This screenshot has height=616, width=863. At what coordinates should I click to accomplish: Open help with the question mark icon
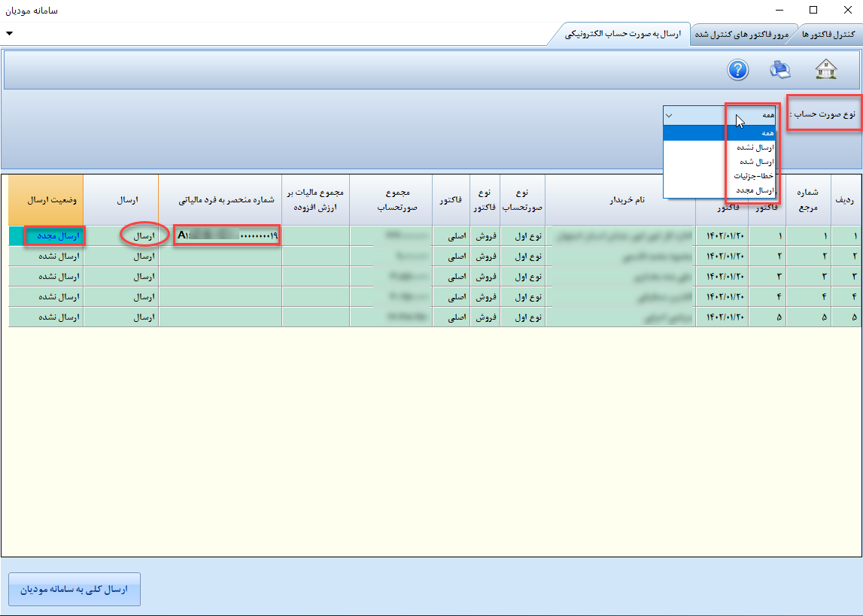(737, 70)
